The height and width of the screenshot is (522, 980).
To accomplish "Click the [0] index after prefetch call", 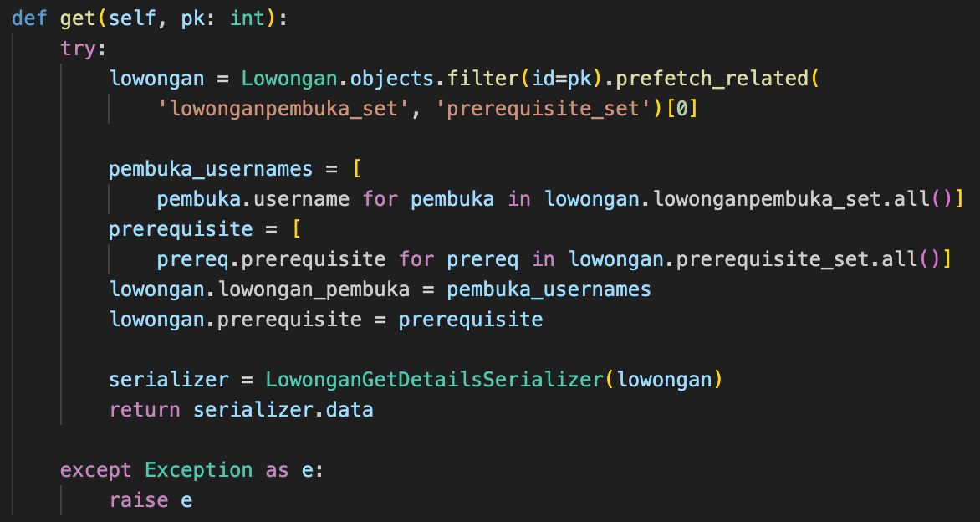I will pyautogui.click(x=681, y=108).
